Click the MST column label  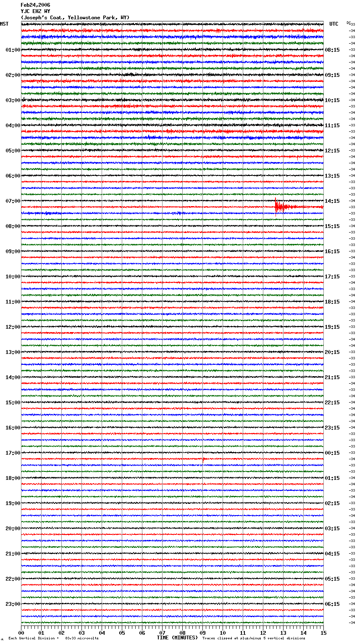pos(4,24)
